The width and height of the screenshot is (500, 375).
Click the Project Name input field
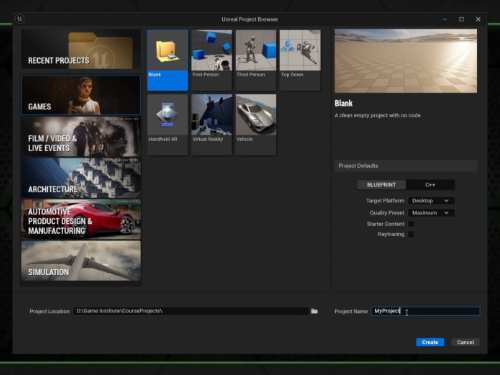[x=425, y=311]
